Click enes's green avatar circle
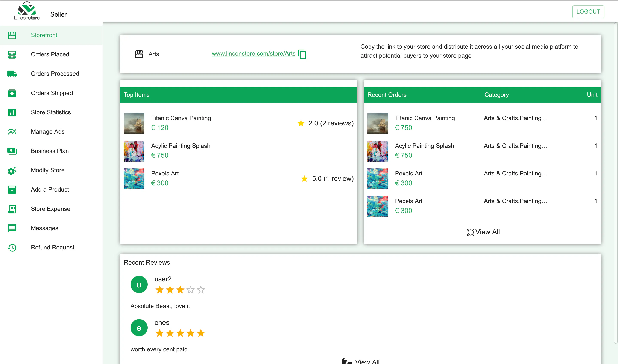Viewport: 618px width, 364px height. coord(139,328)
